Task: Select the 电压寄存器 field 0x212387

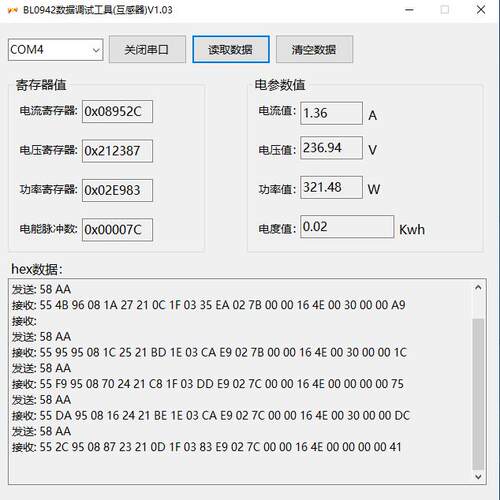Action: pos(117,151)
